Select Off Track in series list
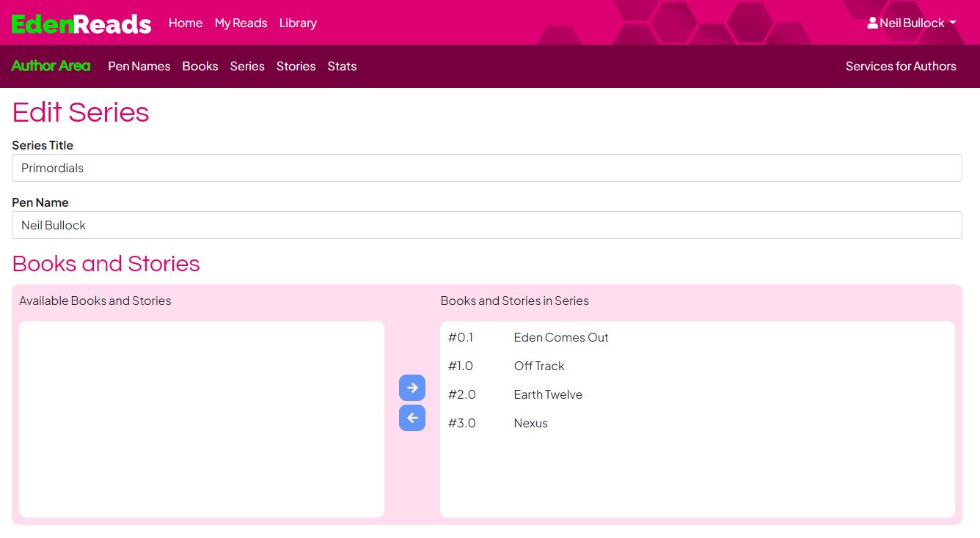Image resolution: width=980 pixels, height=538 pixels. (539, 366)
